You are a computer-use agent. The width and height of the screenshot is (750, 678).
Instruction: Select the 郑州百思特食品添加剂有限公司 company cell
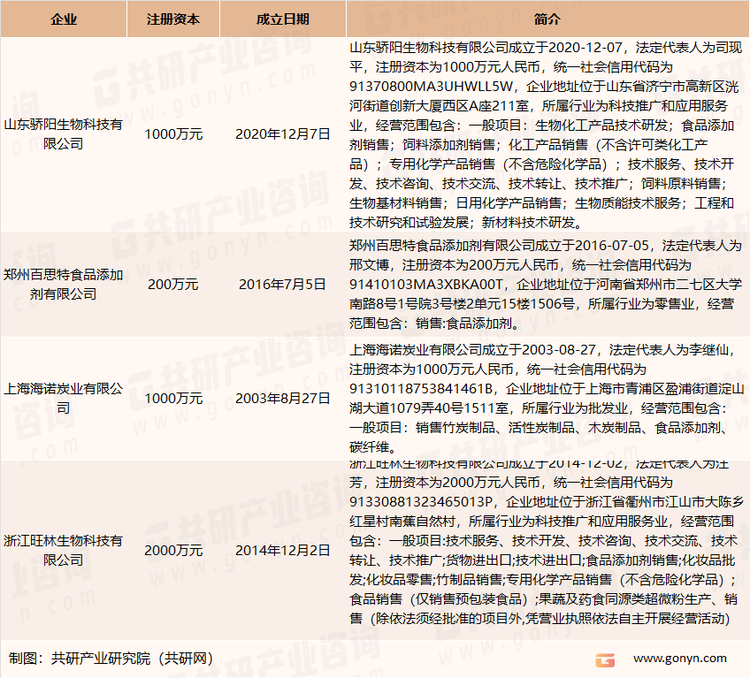pos(63,284)
